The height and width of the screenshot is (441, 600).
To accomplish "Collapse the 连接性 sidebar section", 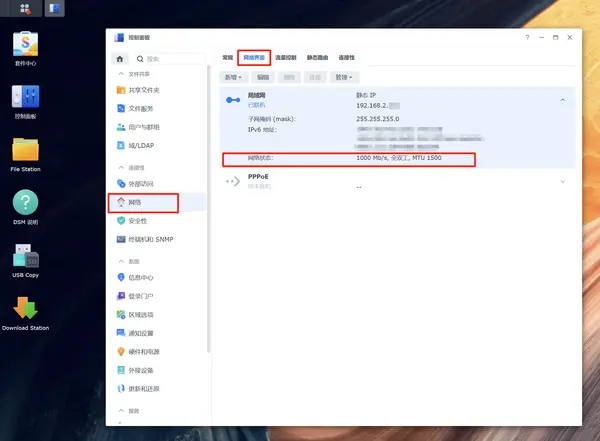I will coord(121,167).
